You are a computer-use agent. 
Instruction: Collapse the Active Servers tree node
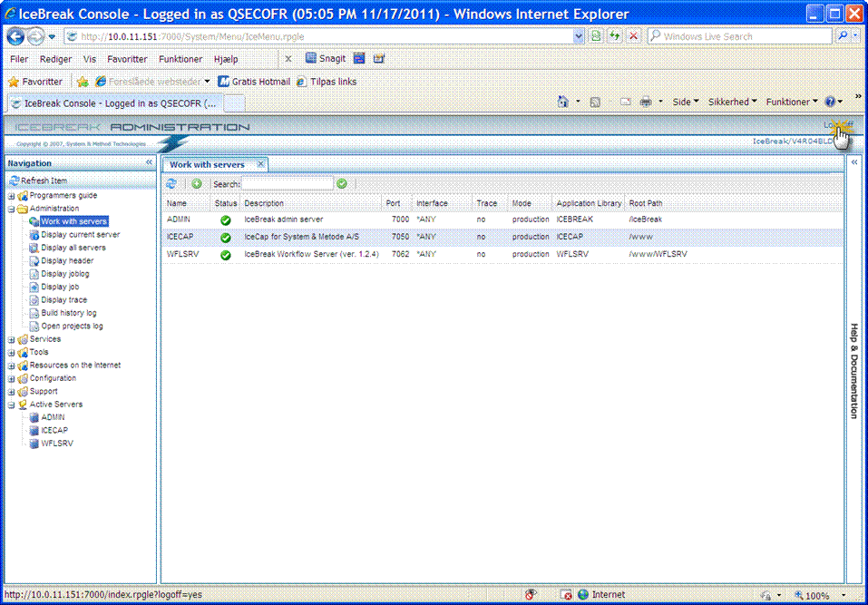[11, 405]
